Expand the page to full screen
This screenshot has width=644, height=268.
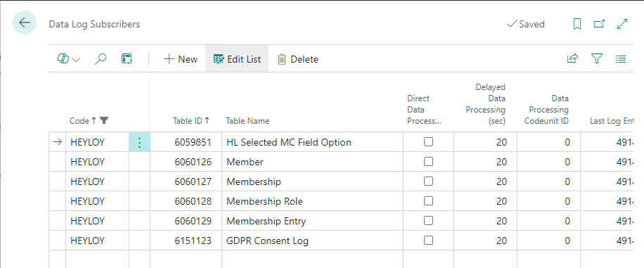point(622,24)
